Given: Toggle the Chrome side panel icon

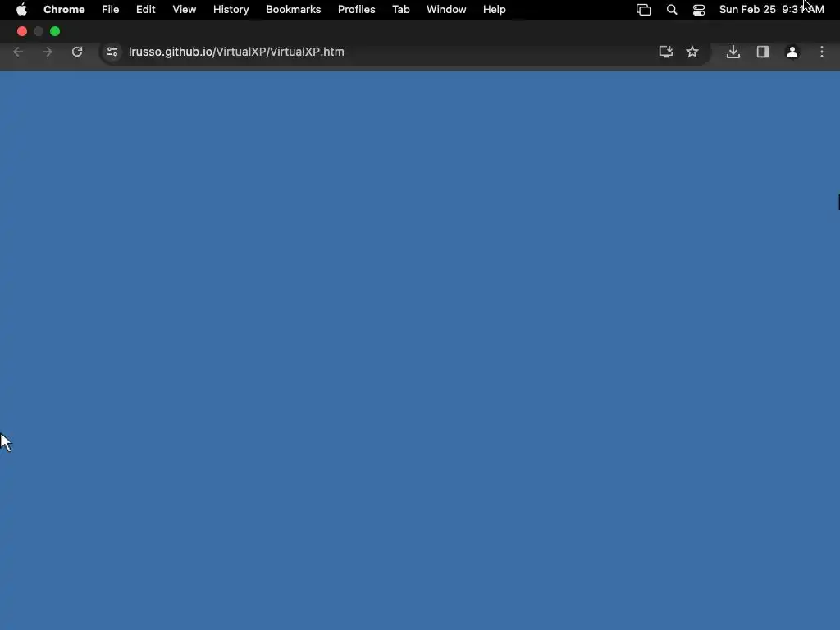Looking at the screenshot, I should (x=763, y=52).
